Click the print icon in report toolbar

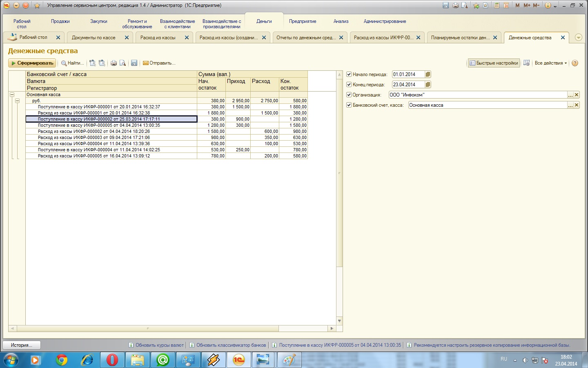point(114,63)
